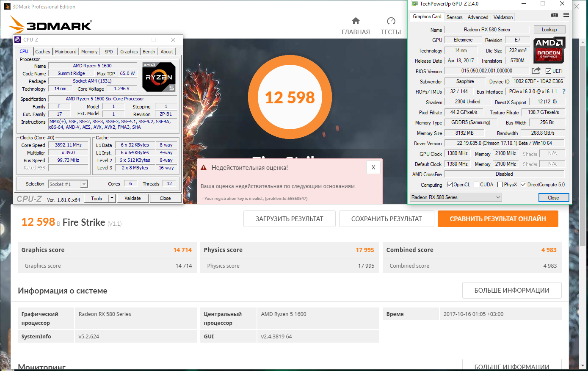This screenshot has height=371, width=588.
Task: Toggle the DirectCompute 5.0 checkbox
Action: [524, 185]
